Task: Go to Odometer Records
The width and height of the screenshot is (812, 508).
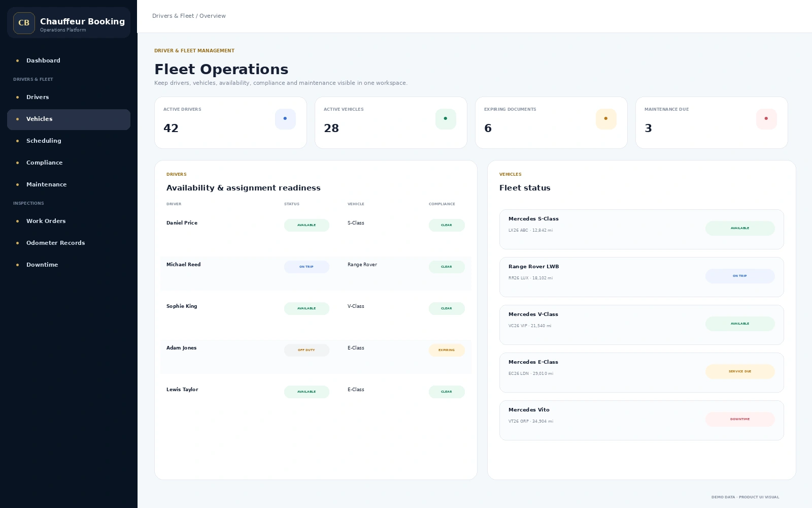Action: (x=69, y=243)
